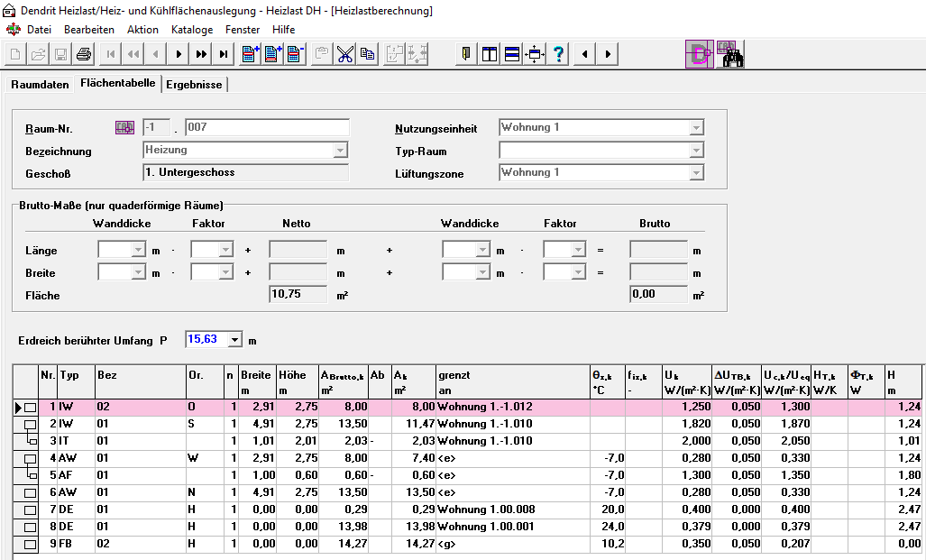
Task: Select row marker for row 9 FB
Action: [x=25, y=544]
